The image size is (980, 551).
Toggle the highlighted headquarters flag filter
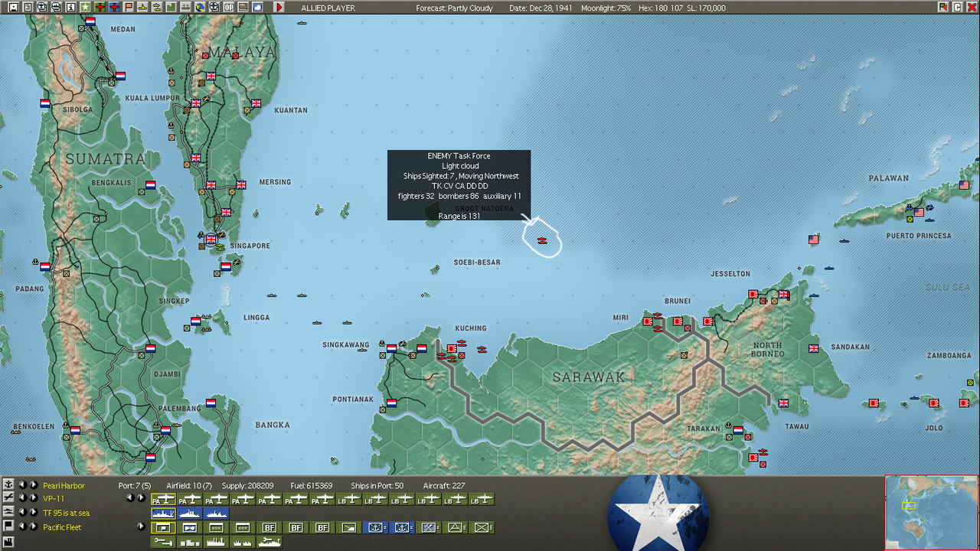[163, 527]
